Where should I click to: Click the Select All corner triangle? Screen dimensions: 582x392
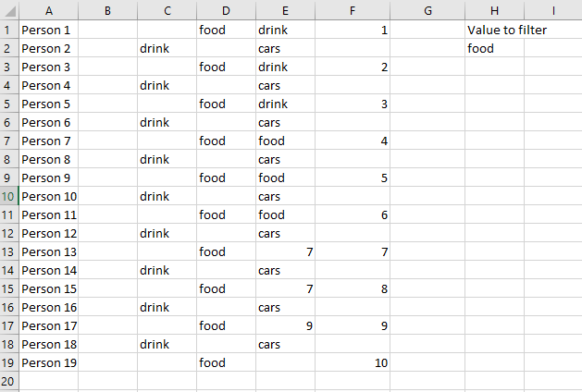coord(9,10)
